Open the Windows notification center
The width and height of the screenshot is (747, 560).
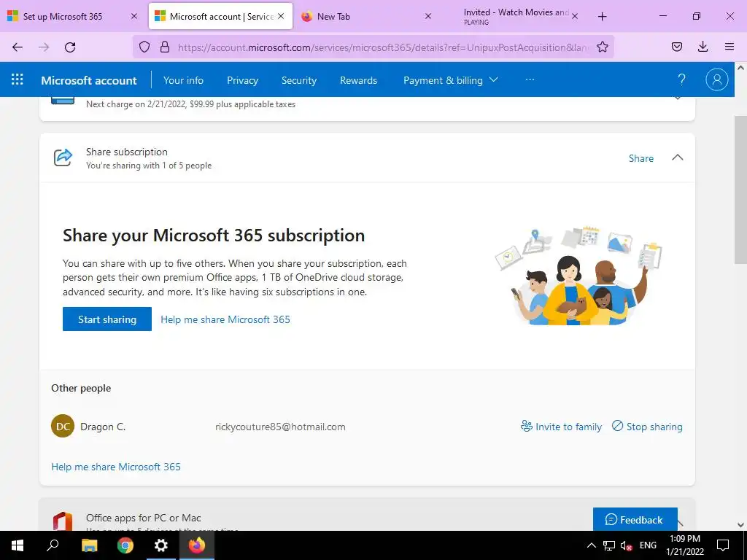[x=723, y=545]
